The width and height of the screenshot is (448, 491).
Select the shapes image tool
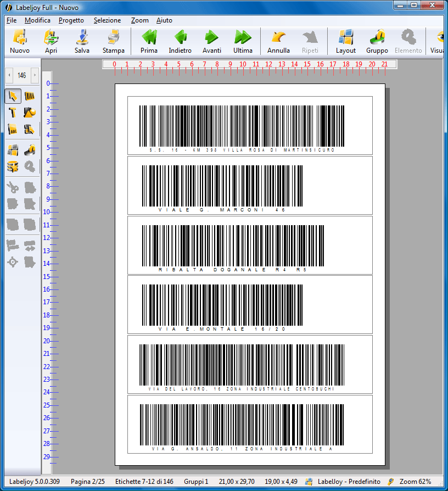click(30, 113)
